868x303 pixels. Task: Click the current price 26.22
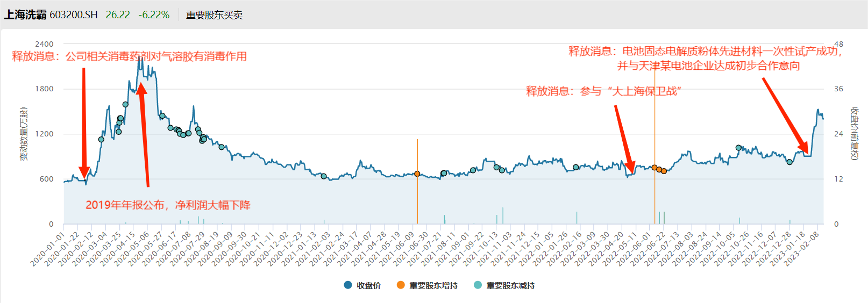click(118, 15)
